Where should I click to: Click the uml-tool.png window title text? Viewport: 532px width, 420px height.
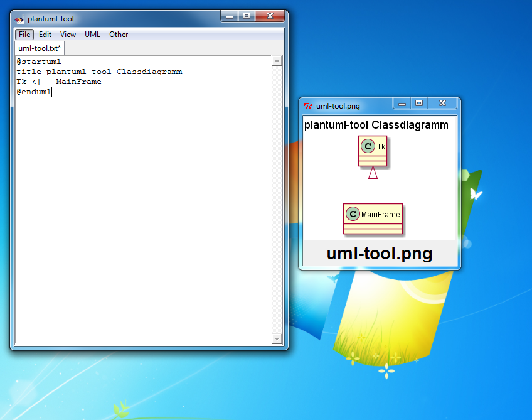tap(338, 106)
